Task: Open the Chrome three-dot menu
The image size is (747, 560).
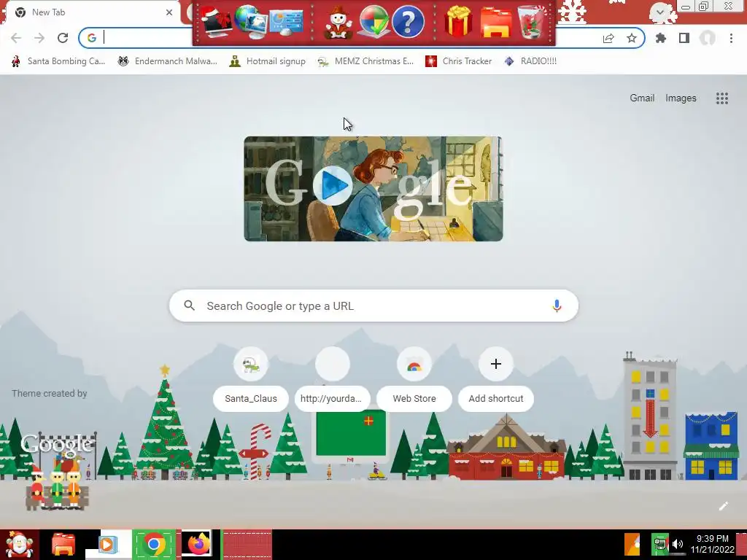Action: click(x=731, y=38)
